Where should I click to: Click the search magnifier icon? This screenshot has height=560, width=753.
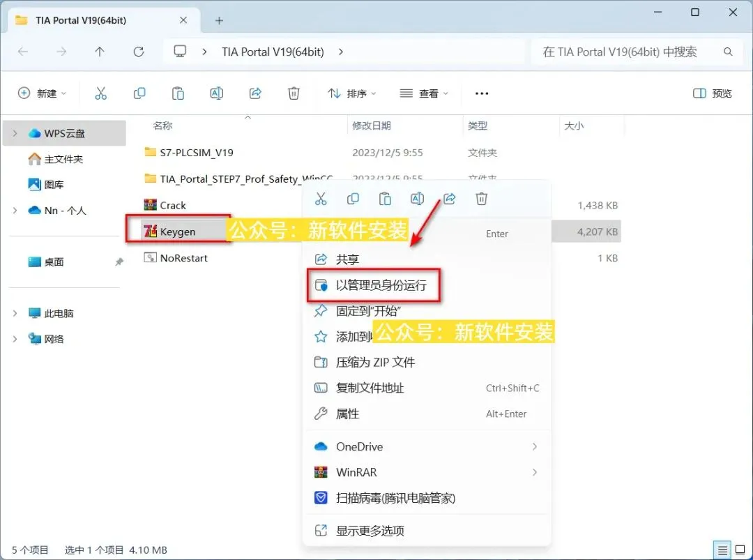[x=728, y=52]
